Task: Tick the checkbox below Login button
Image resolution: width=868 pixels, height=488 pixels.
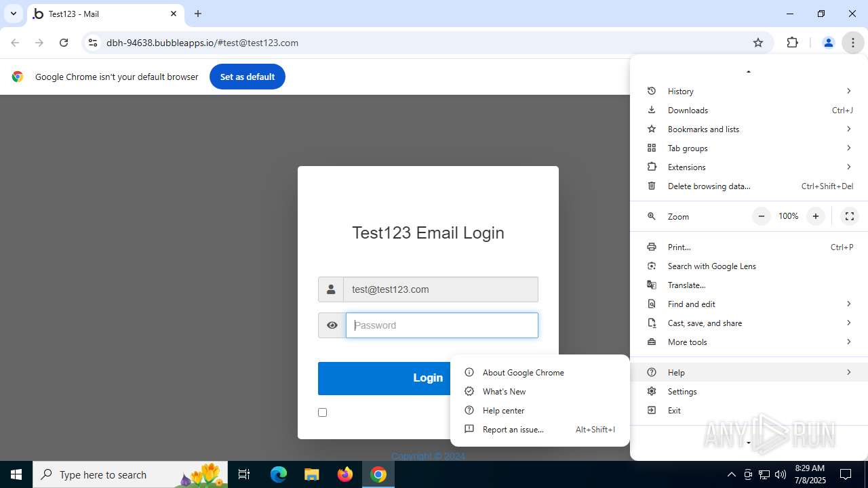Action: click(322, 412)
